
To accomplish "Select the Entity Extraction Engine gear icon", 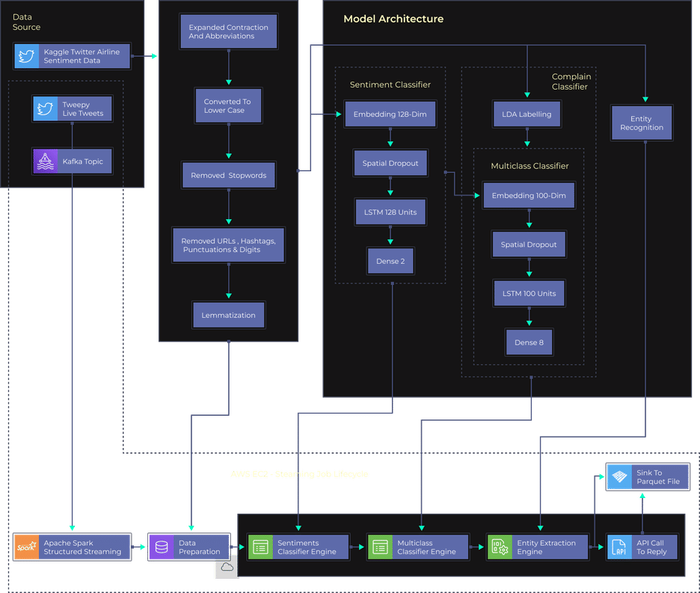I will coord(500,547).
